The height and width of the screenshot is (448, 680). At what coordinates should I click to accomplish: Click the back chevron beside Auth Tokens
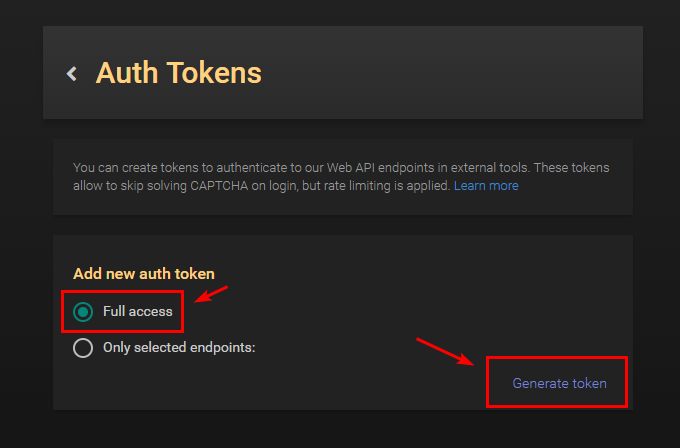point(71,73)
